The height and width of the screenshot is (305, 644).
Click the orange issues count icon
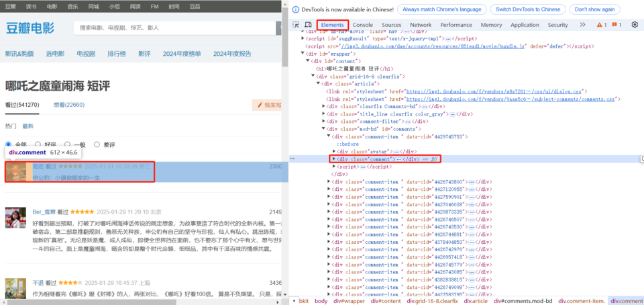pos(614,25)
